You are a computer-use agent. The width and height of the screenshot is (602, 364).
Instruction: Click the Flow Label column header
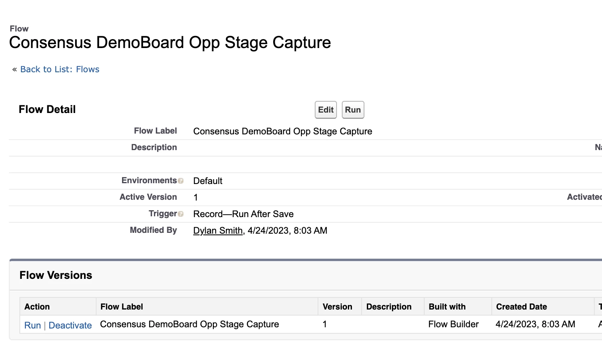click(x=122, y=307)
